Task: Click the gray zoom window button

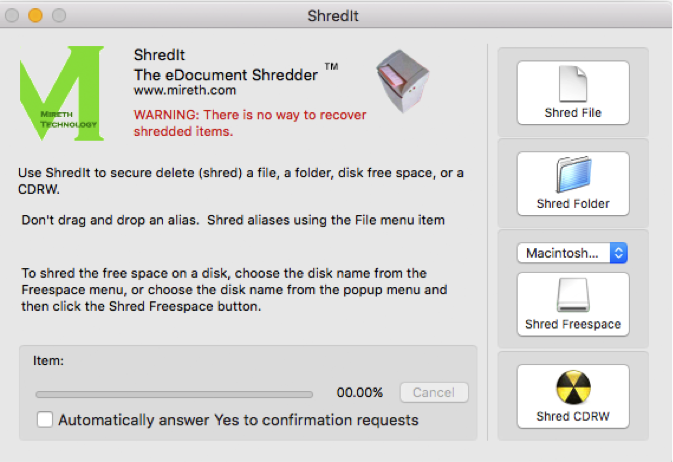Action: pyautogui.click(x=59, y=16)
